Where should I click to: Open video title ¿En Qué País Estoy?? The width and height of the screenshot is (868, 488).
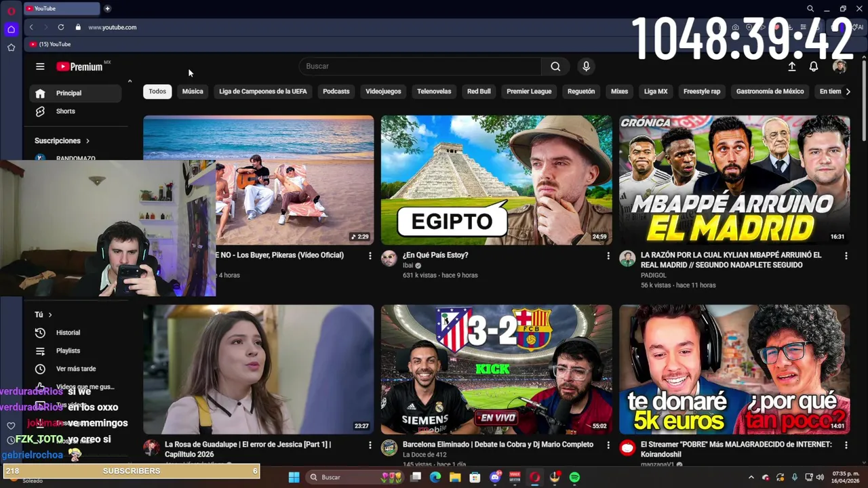[x=435, y=255]
